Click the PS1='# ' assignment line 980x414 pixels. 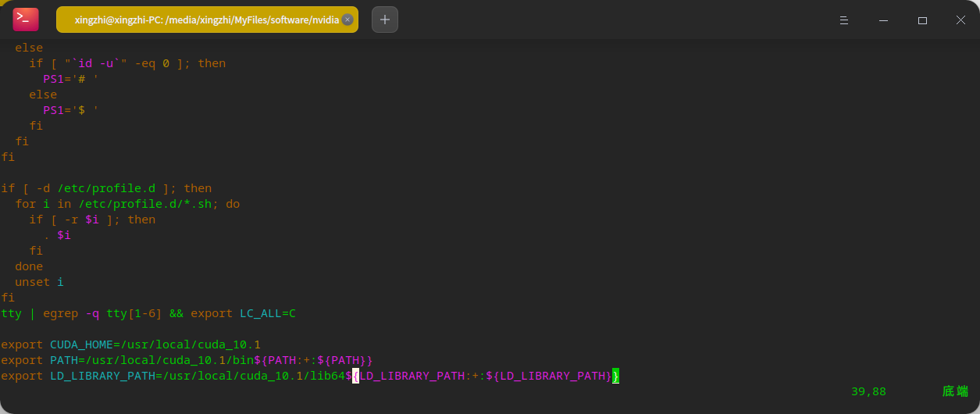(71, 79)
